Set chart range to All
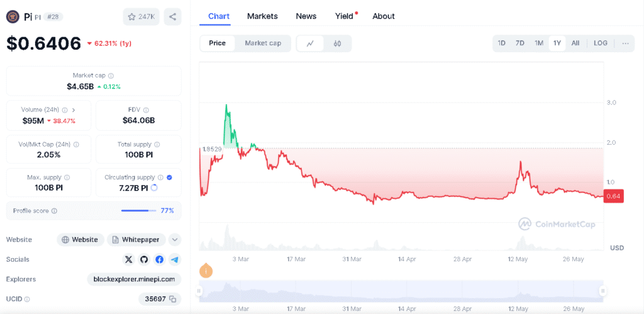 [575, 43]
